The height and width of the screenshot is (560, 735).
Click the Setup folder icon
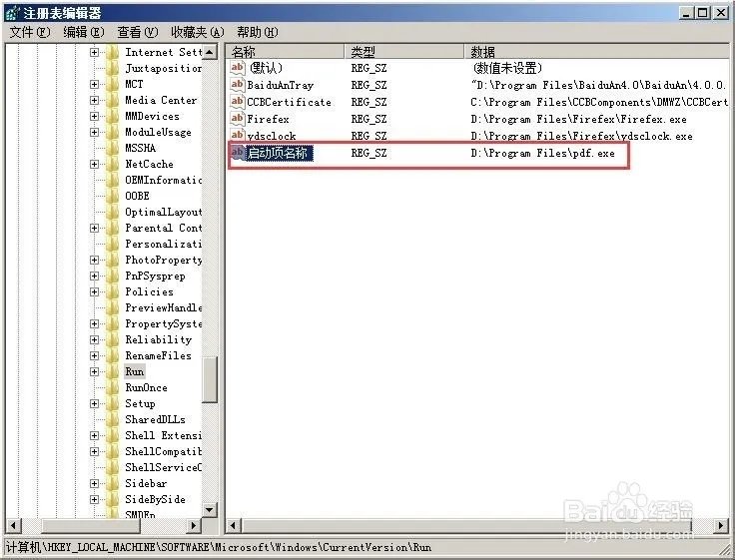[x=113, y=403]
